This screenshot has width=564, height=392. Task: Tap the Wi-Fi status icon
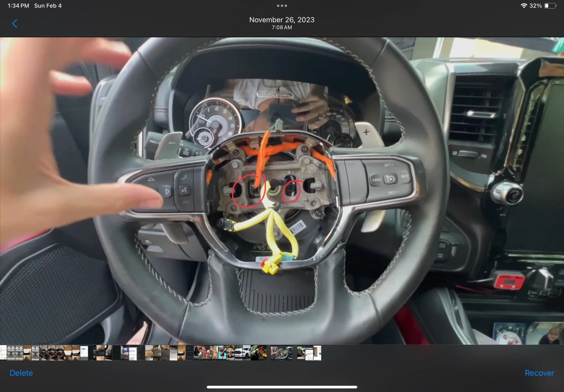click(524, 6)
